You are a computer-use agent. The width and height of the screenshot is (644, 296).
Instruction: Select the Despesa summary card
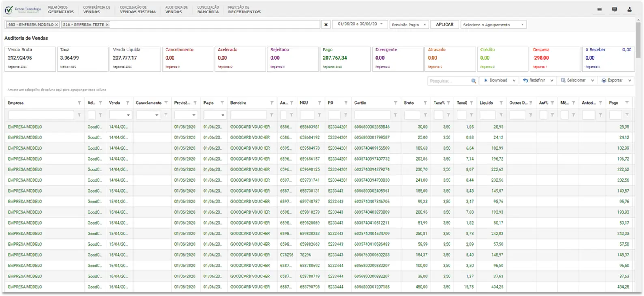(555, 59)
